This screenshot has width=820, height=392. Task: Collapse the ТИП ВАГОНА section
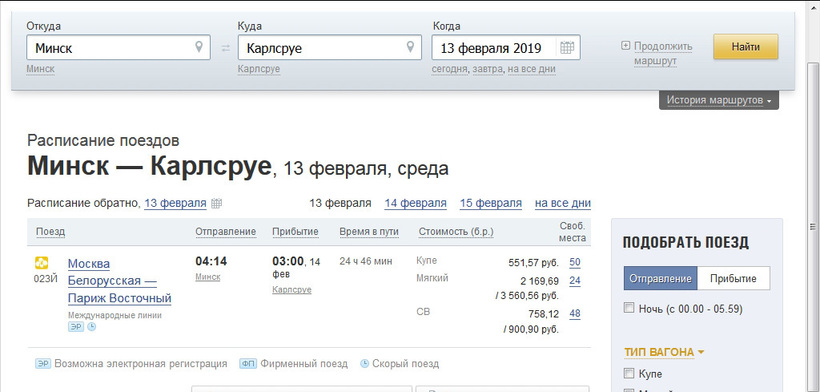coord(664,352)
